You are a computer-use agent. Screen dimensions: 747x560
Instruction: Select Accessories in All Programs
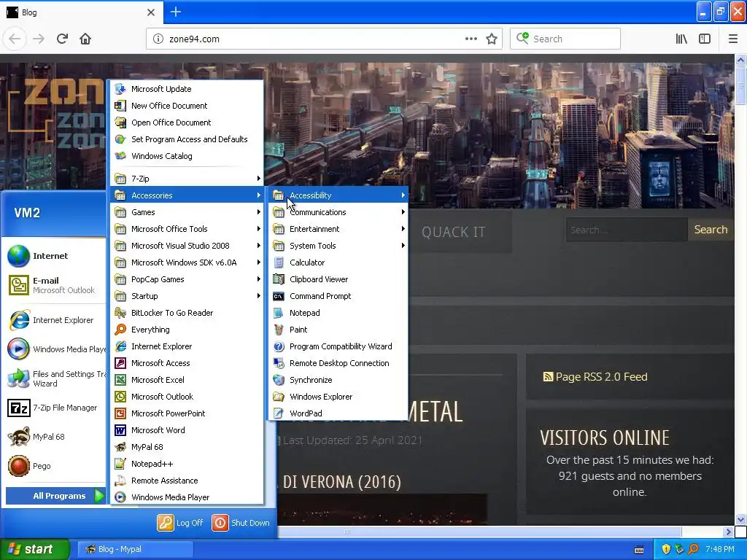(187, 195)
